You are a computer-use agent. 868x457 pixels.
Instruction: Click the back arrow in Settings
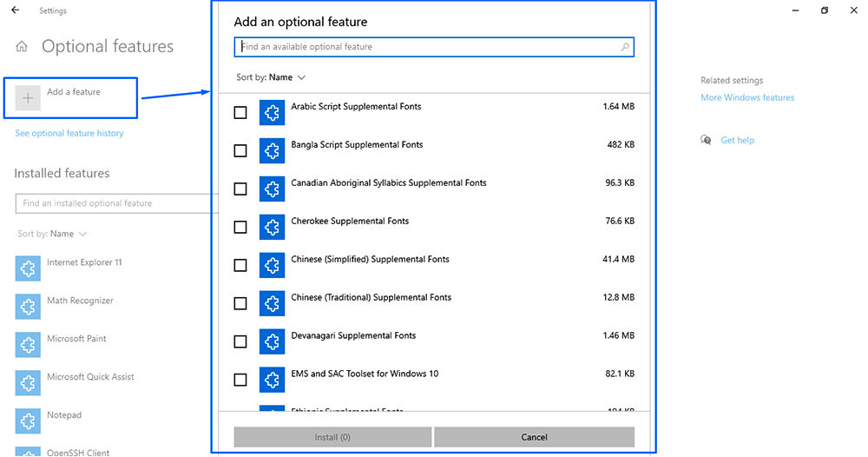coord(15,10)
